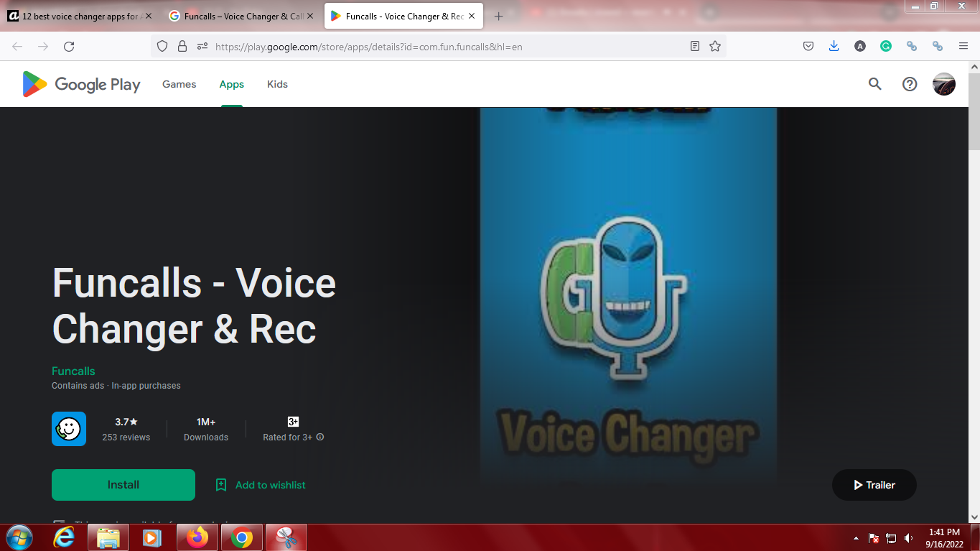Open a new tab with the plus button
980x551 pixels.
499,16
